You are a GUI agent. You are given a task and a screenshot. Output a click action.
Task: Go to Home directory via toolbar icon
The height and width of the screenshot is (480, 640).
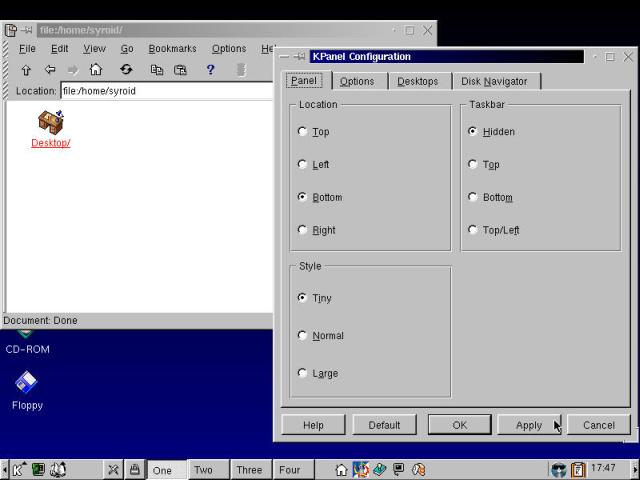point(96,70)
